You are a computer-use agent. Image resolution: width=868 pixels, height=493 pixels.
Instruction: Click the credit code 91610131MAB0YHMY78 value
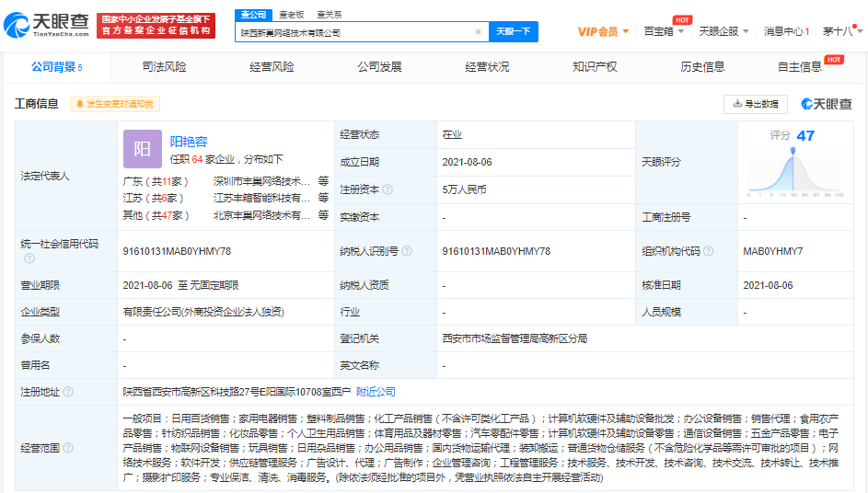click(177, 251)
